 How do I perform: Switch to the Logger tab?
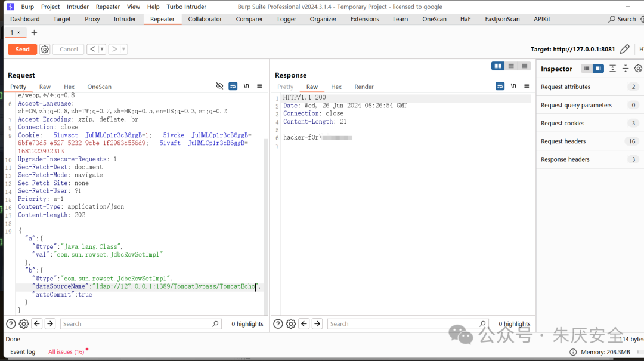(x=287, y=19)
